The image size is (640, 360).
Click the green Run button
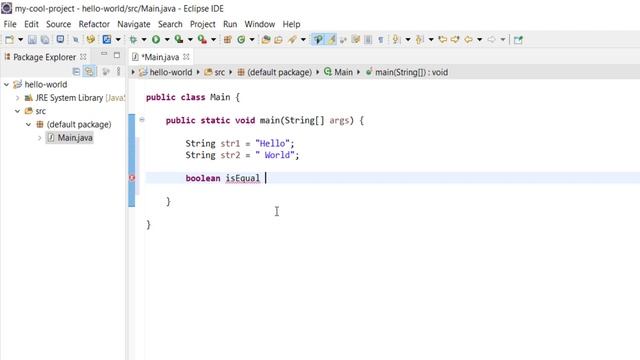coord(156,40)
